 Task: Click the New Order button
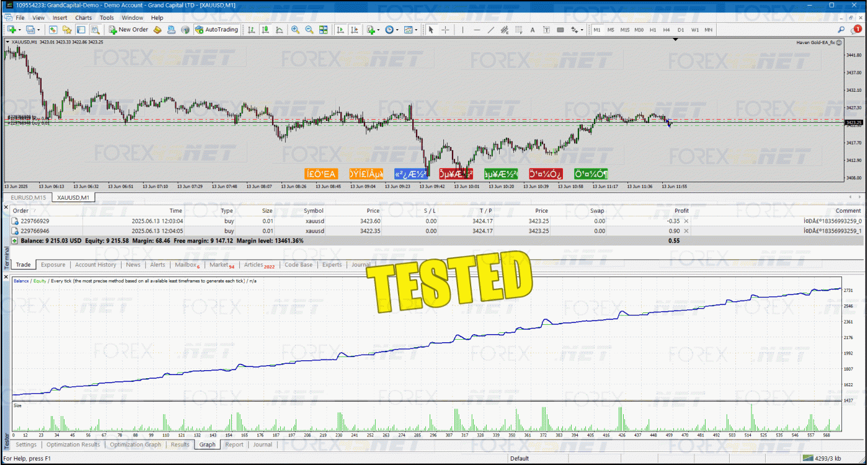click(x=128, y=30)
